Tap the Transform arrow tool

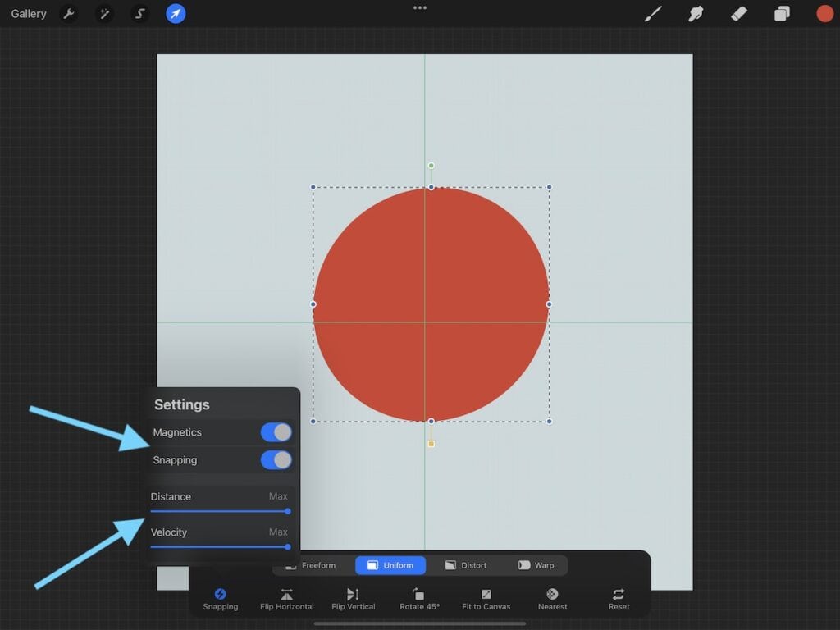coord(176,14)
